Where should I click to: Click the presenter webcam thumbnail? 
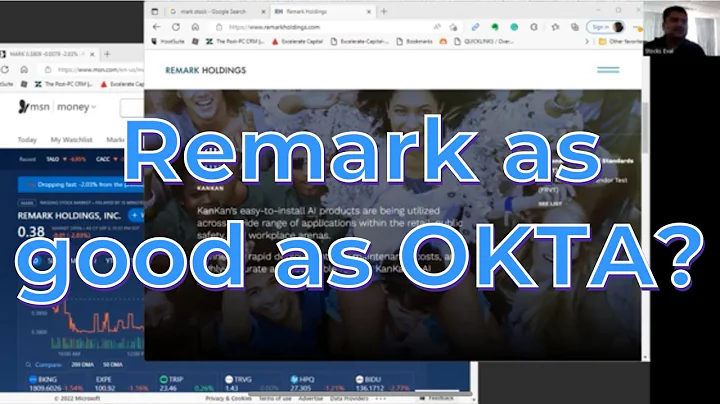pyautogui.click(x=681, y=28)
